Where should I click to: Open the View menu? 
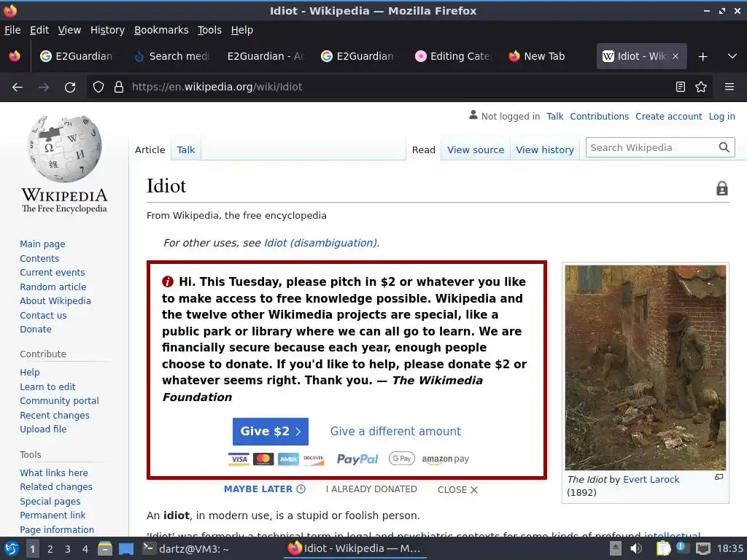tap(69, 30)
